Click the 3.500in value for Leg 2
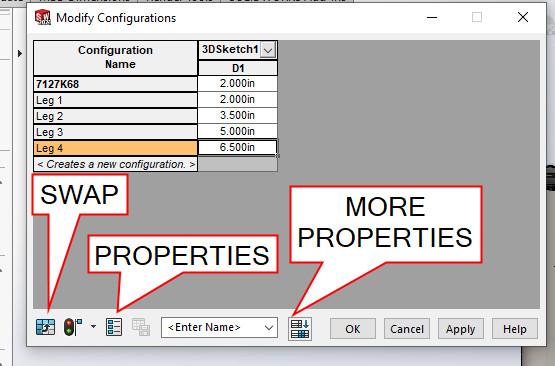Viewport: 555px width, 366px height. [238, 115]
